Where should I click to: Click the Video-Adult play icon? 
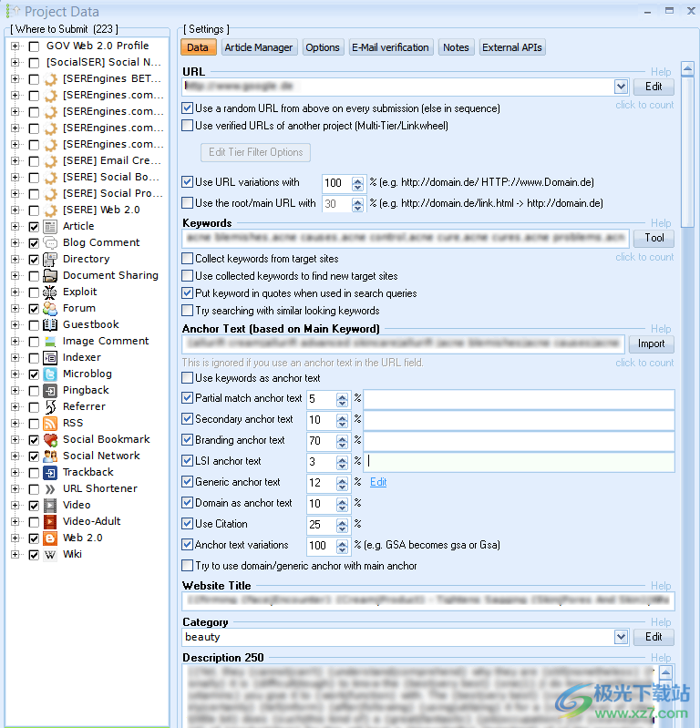click(50, 522)
